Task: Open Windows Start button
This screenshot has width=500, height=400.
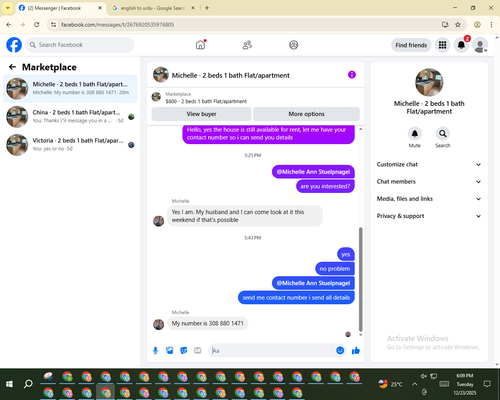Action: (x=9, y=384)
